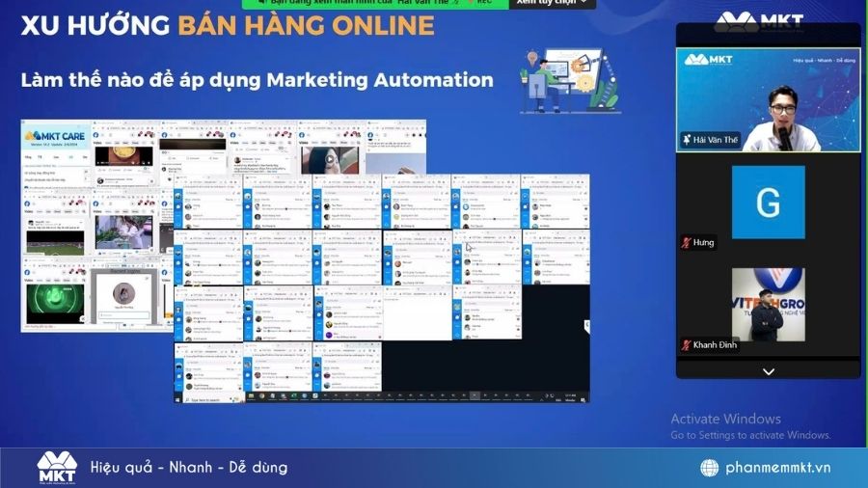Click the marketing automation illustration graphic

click(x=570, y=81)
